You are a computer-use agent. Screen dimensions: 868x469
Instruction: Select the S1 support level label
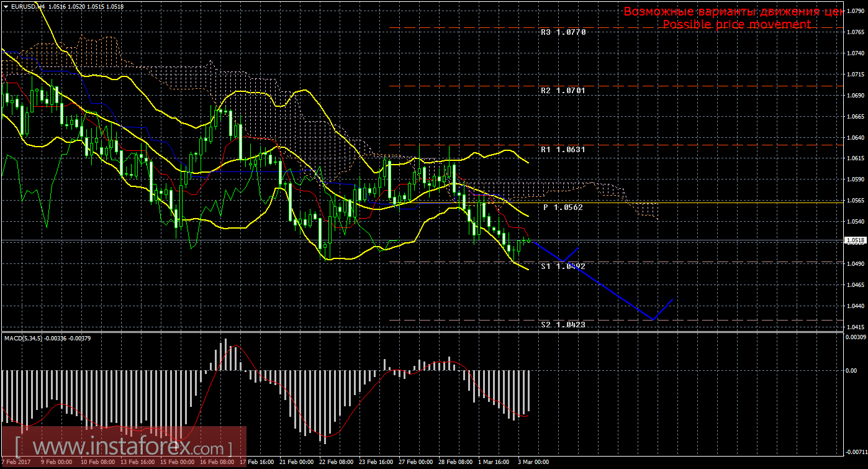click(x=563, y=266)
